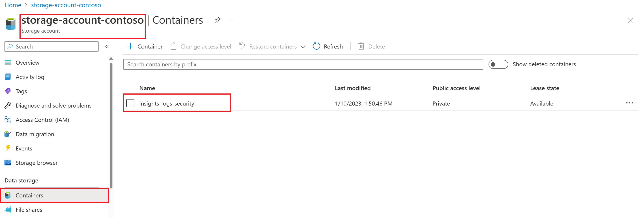644x218 pixels.
Task: Click the Delete trash can icon
Action: pos(361,46)
